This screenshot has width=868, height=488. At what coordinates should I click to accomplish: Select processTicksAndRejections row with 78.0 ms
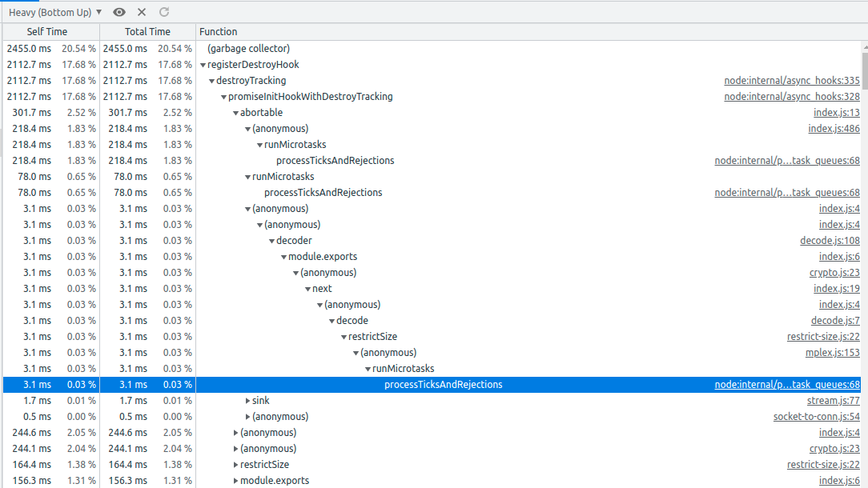click(x=432, y=193)
